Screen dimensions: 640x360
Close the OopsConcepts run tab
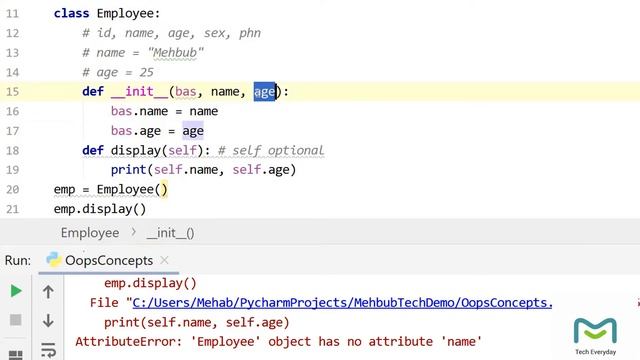(x=164, y=260)
